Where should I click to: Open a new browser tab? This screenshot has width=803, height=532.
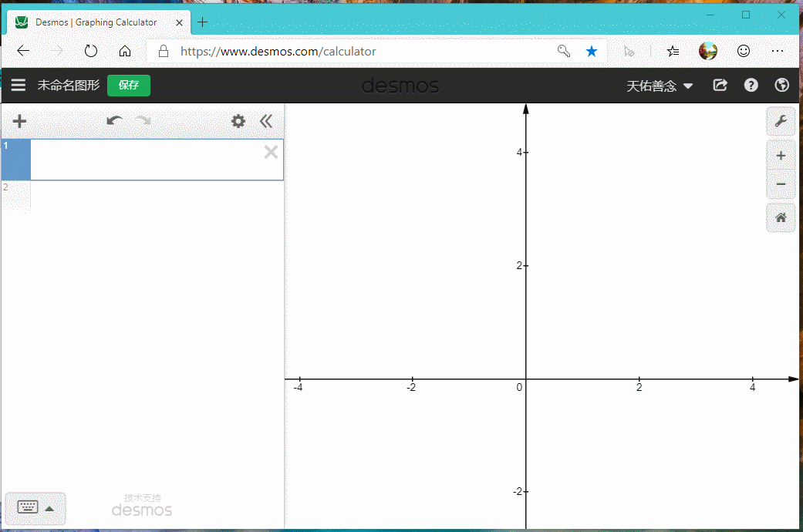pos(203,22)
